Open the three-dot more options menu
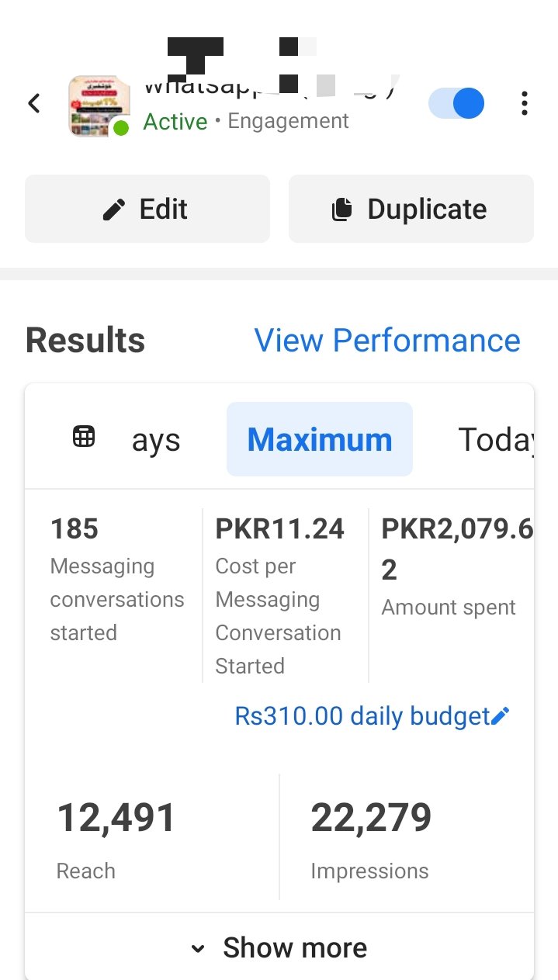The height and width of the screenshot is (980, 558). 525,103
